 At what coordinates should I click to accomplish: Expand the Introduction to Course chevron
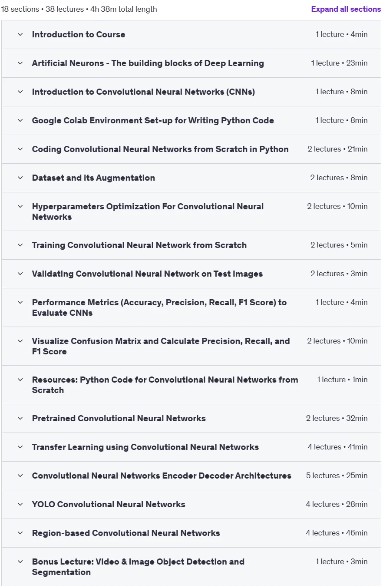[x=20, y=34]
